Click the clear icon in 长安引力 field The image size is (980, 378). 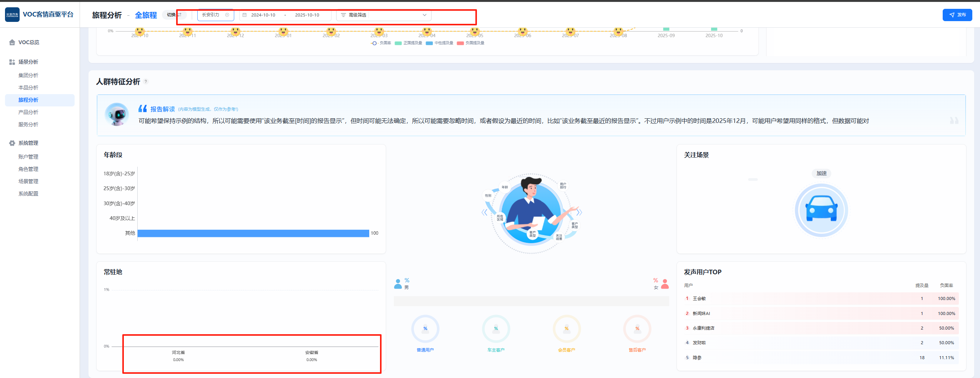(227, 15)
